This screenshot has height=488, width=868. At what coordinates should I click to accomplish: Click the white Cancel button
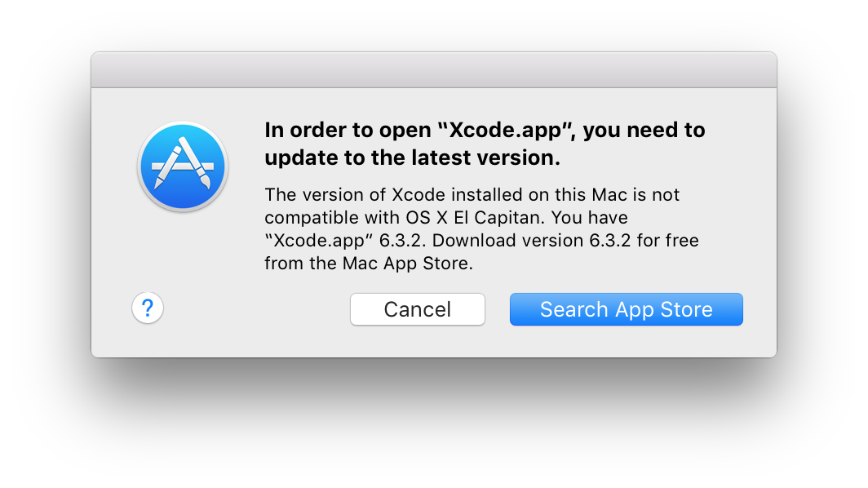pyautogui.click(x=418, y=309)
